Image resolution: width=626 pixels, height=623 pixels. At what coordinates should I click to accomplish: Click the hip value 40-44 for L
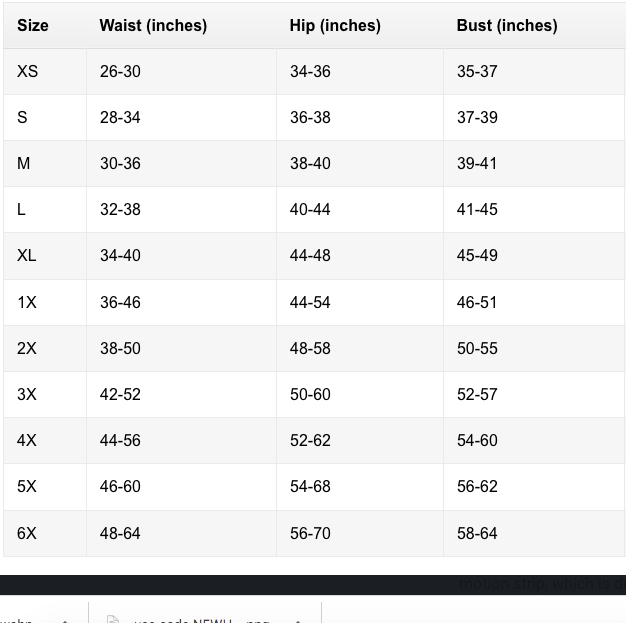tap(310, 210)
